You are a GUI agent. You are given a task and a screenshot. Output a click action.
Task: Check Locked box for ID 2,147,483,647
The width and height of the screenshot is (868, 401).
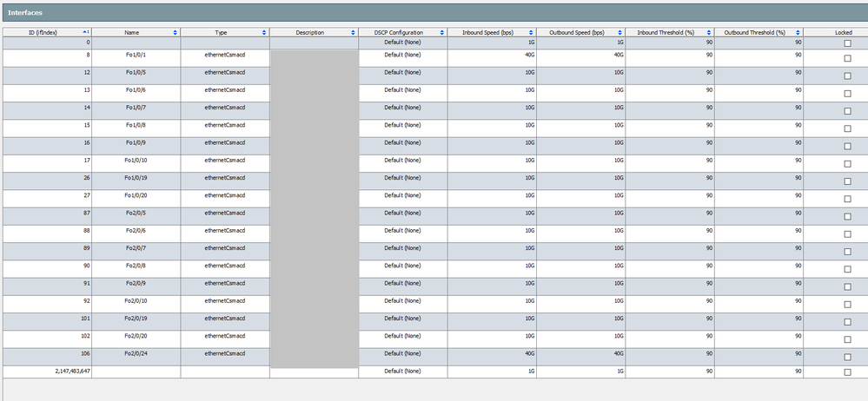click(x=847, y=372)
